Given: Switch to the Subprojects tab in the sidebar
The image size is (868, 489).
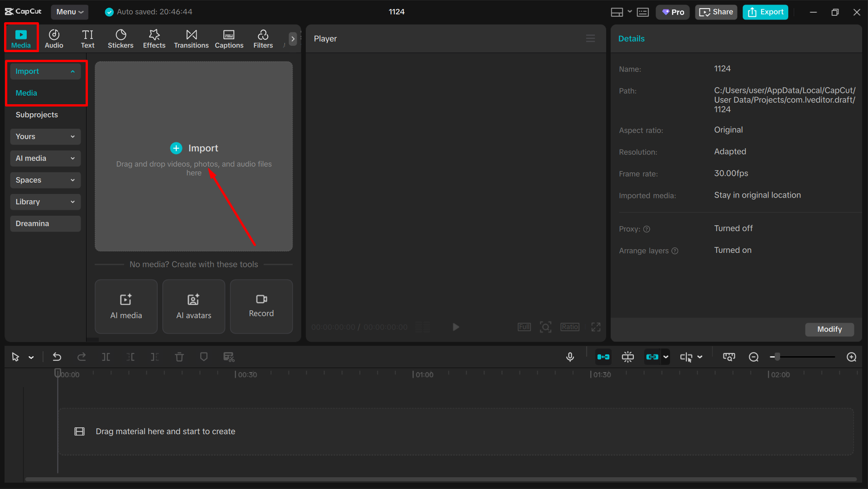Looking at the screenshot, I should coord(37,115).
